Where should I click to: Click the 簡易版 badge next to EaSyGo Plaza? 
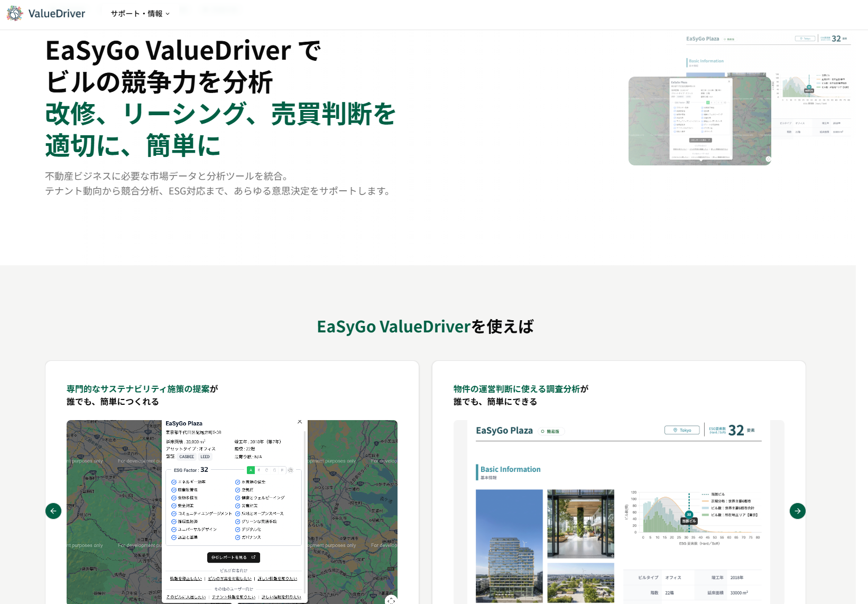coord(551,432)
